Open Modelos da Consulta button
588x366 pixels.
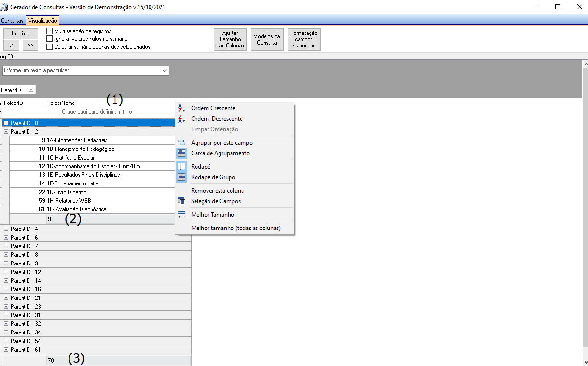pyautogui.click(x=267, y=40)
